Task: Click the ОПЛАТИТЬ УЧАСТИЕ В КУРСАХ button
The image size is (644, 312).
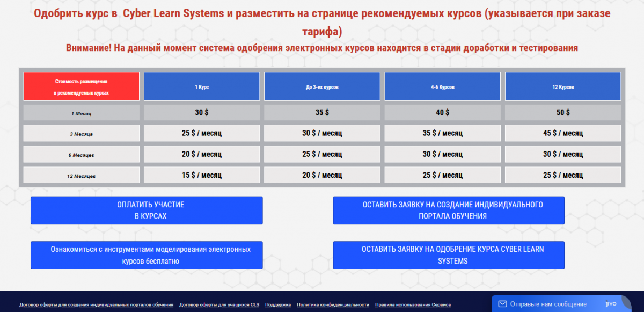Action: (147, 211)
